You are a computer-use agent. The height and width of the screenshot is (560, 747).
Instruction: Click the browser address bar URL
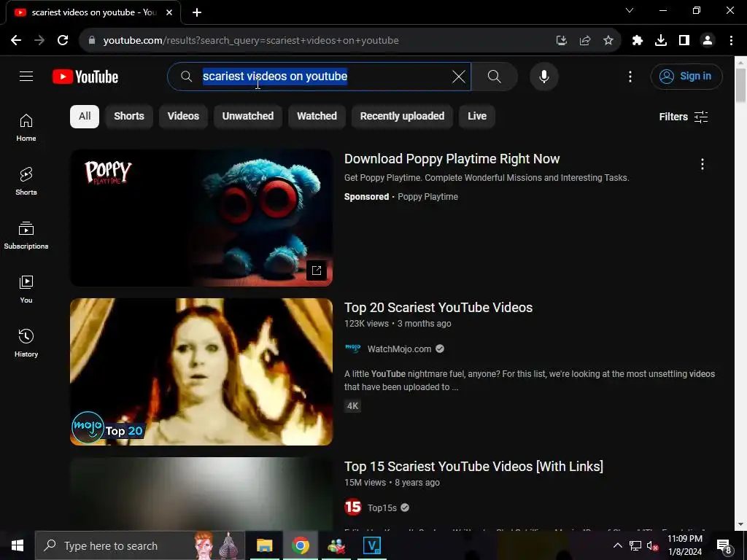(251, 41)
